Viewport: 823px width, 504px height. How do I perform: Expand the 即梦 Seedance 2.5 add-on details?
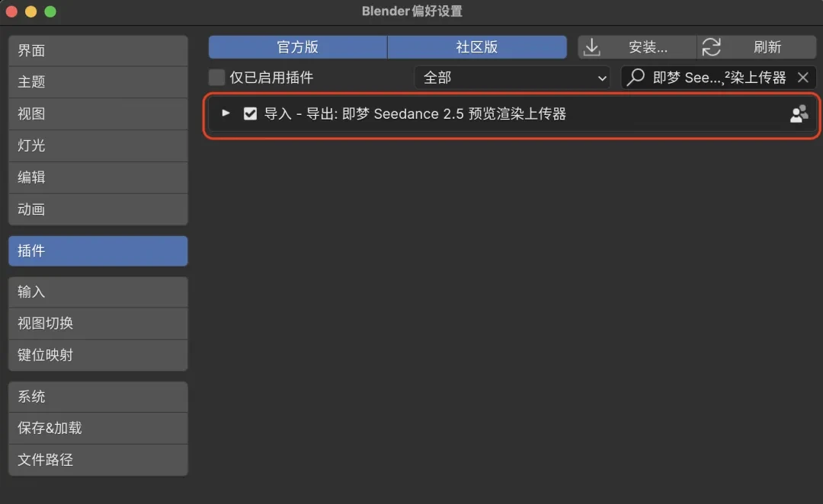pyautogui.click(x=226, y=113)
